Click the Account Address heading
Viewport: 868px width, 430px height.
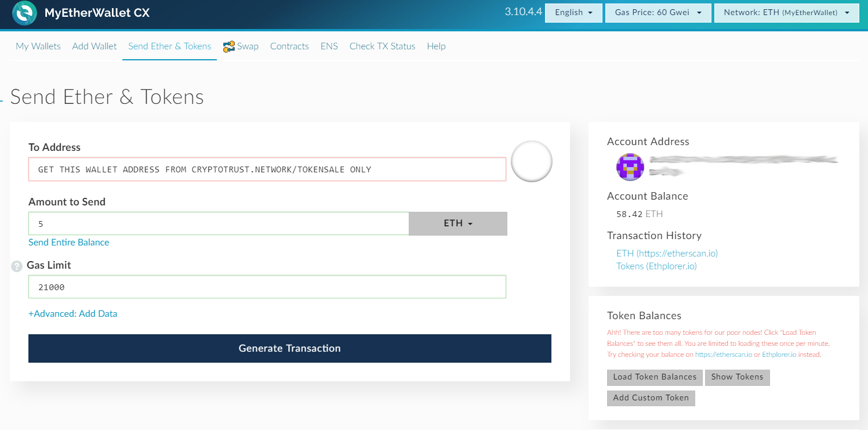[648, 142]
